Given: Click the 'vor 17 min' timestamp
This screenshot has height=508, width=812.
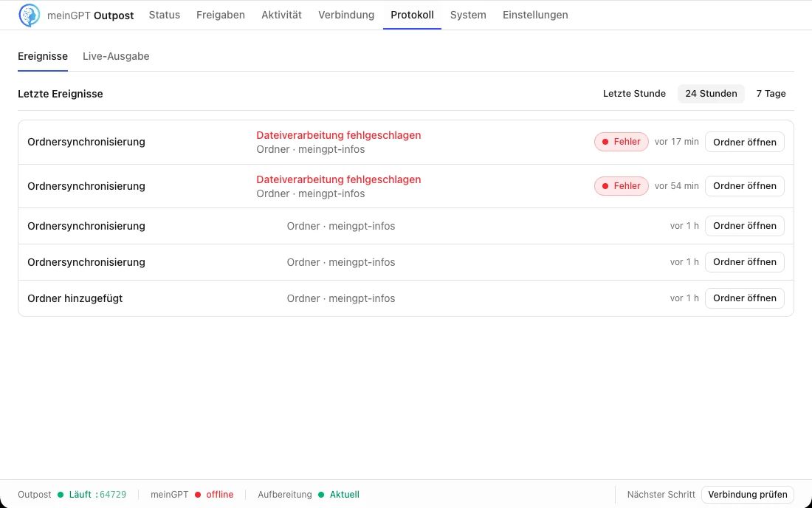Looking at the screenshot, I should 676,142.
